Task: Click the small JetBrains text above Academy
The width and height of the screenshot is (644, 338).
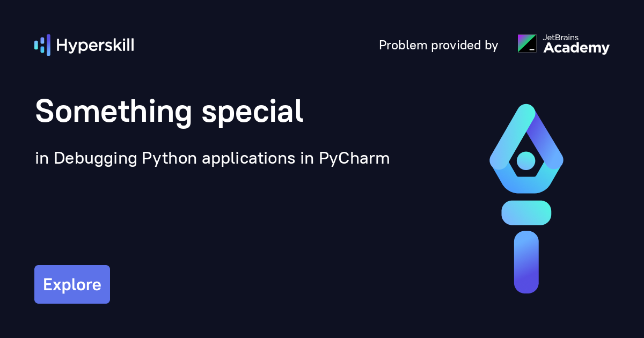Action: click(560, 38)
